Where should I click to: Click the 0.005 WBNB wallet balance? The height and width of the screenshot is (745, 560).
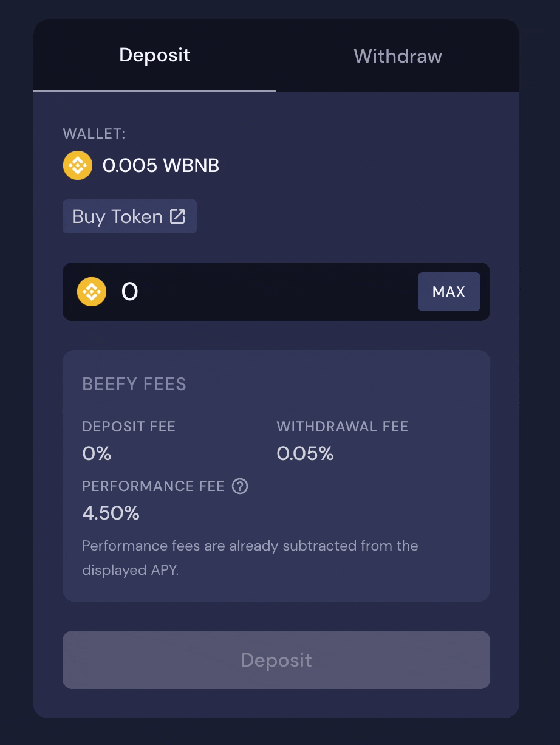[x=161, y=165]
